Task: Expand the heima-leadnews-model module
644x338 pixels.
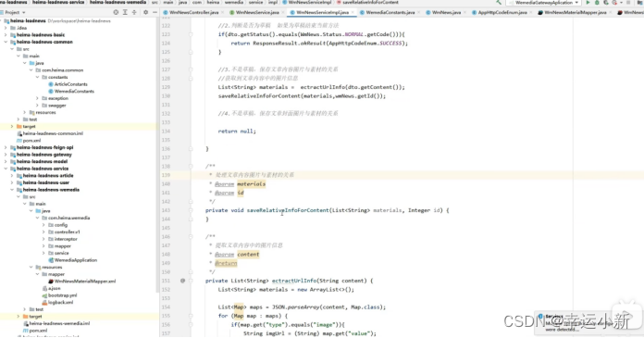Action: point(6,162)
